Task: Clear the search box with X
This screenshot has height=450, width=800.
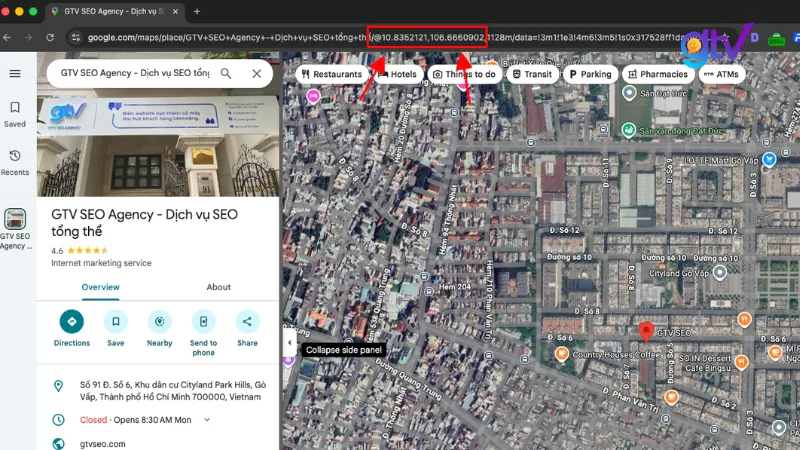Action: (x=257, y=73)
